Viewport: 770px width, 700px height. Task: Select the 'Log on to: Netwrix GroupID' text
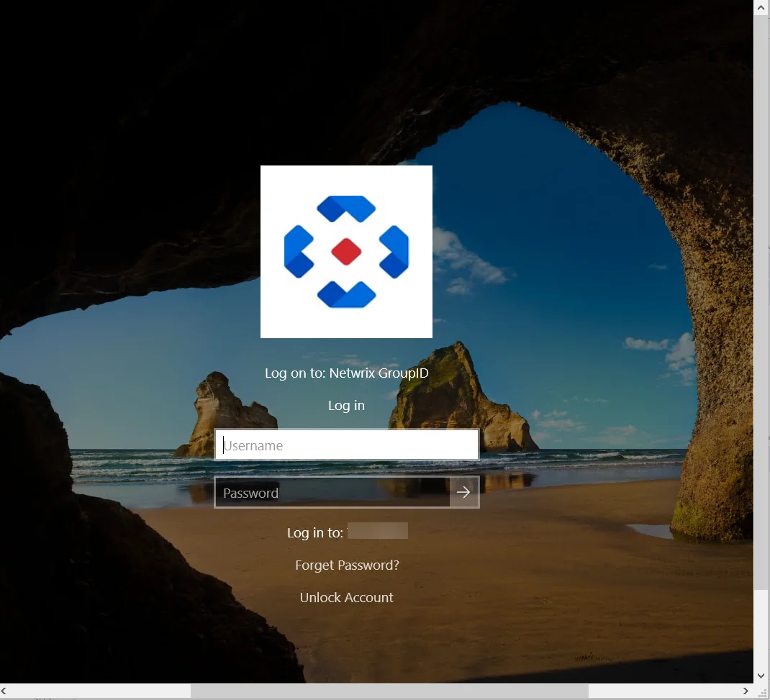click(347, 373)
